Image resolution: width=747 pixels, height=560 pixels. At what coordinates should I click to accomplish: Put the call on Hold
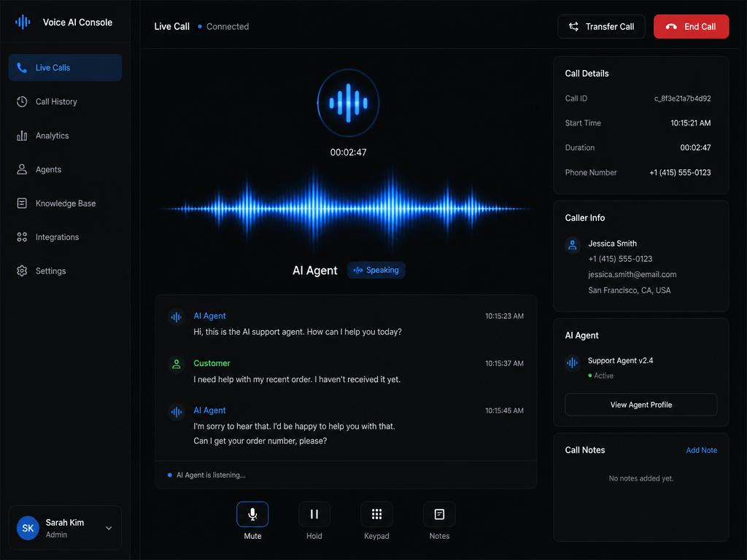click(314, 514)
